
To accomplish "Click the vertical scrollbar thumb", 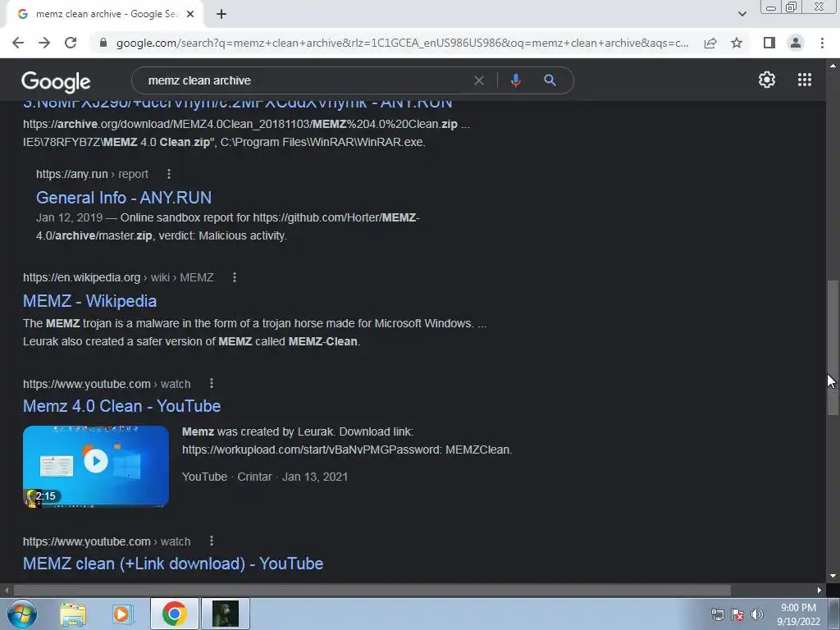I will point(833,347).
